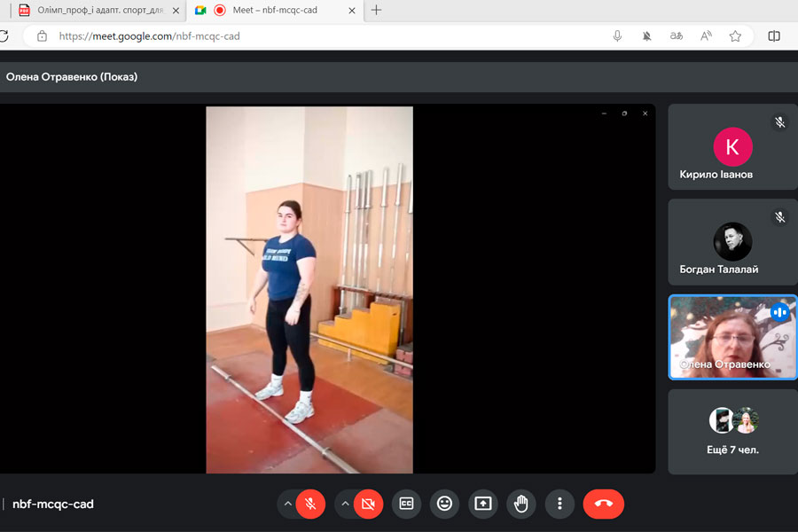Image resolution: width=798 pixels, height=532 pixels.
Task: Click the recording indicator on Meet tab
Action: pos(220,10)
